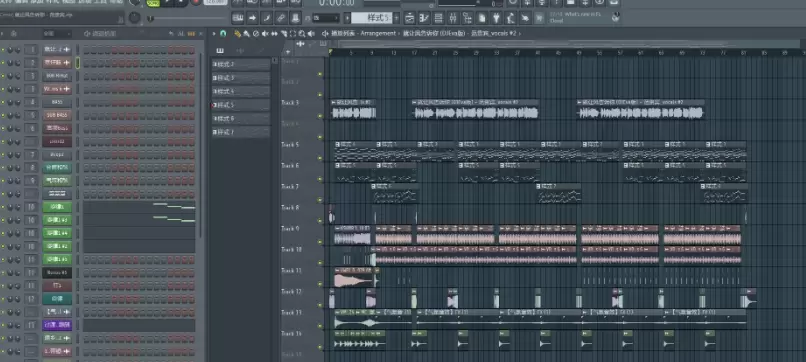Screen dimensions: 806x362
Task: Mute channel 1 via green LED
Action: (x=3, y=50)
